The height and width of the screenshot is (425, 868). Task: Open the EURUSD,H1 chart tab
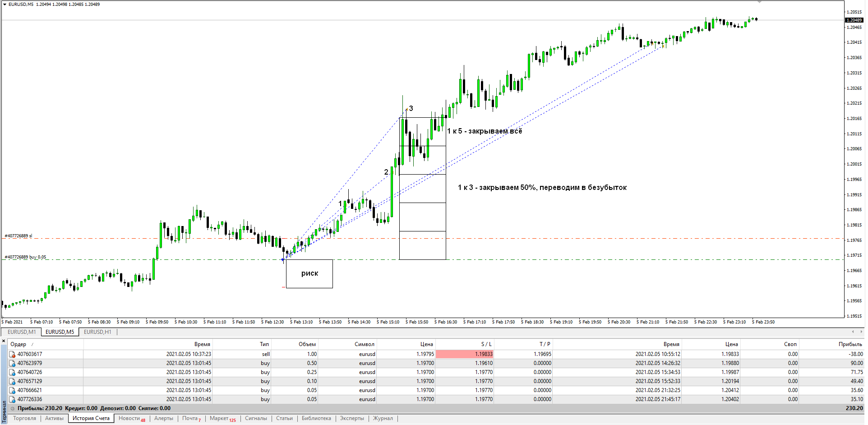tap(97, 332)
